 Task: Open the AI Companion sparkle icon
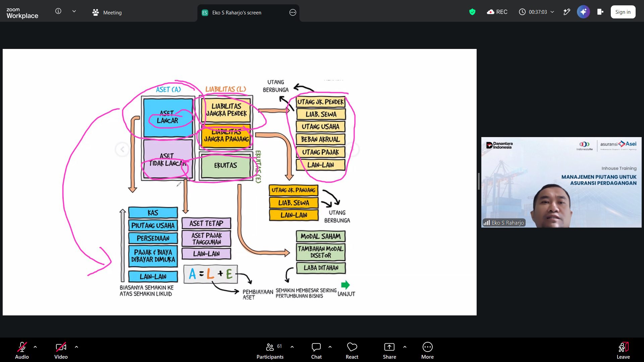pyautogui.click(x=583, y=12)
